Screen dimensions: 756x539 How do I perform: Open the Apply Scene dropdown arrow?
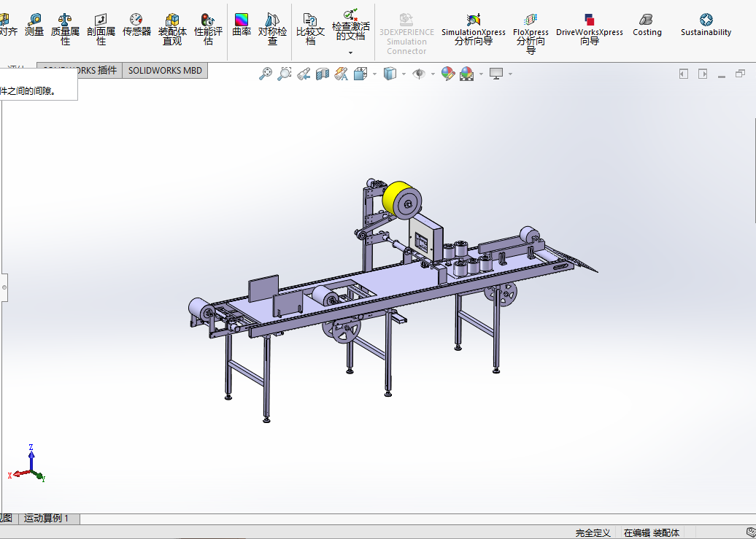tap(481, 74)
